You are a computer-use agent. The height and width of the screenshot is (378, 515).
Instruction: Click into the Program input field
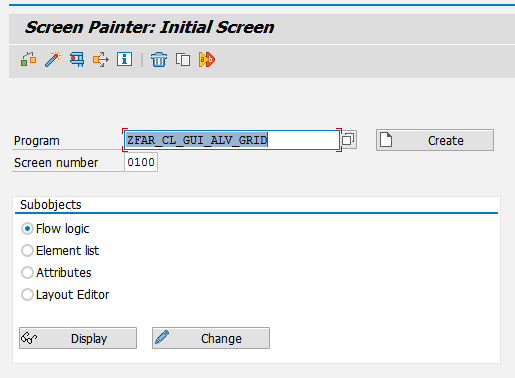point(232,140)
